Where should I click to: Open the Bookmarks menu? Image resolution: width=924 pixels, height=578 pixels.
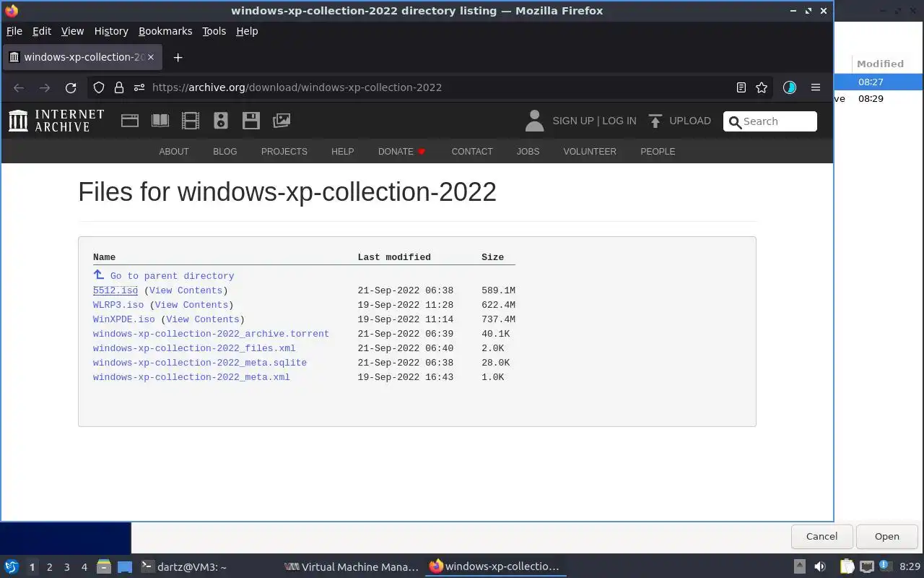point(165,31)
